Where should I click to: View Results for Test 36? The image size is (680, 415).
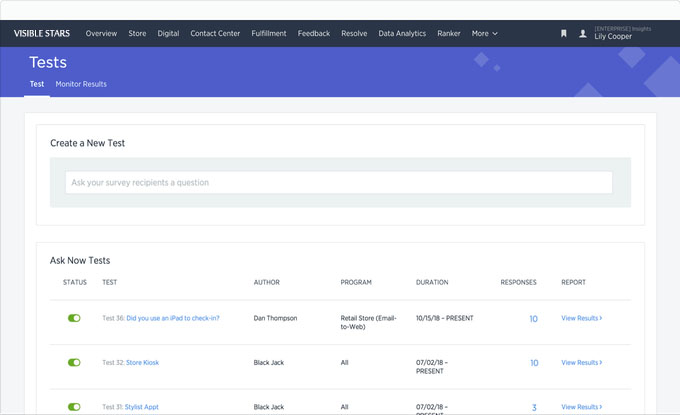tap(581, 318)
